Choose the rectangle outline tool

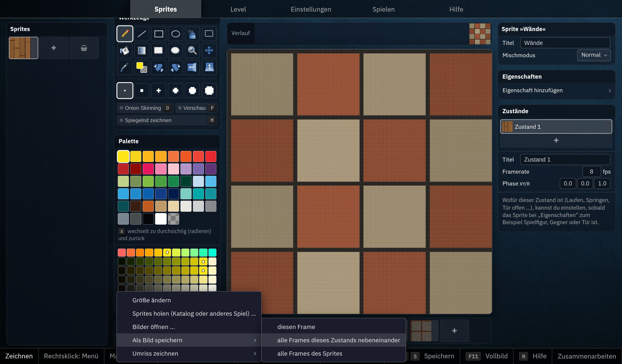click(159, 34)
